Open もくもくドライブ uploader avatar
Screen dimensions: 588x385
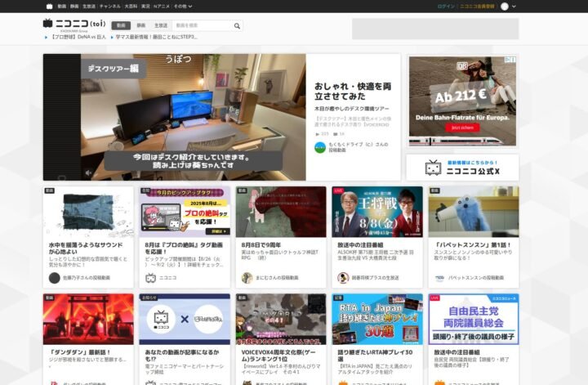tap(320, 147)
